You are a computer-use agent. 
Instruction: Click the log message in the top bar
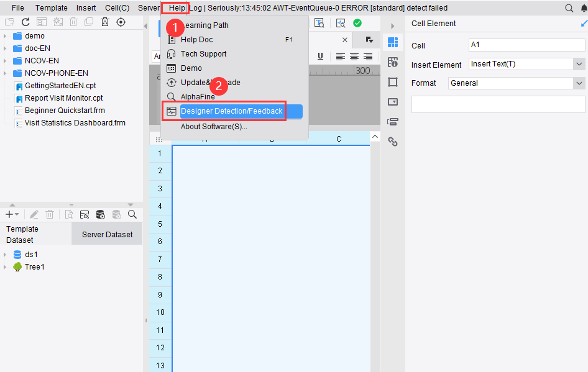click(318, 8)
